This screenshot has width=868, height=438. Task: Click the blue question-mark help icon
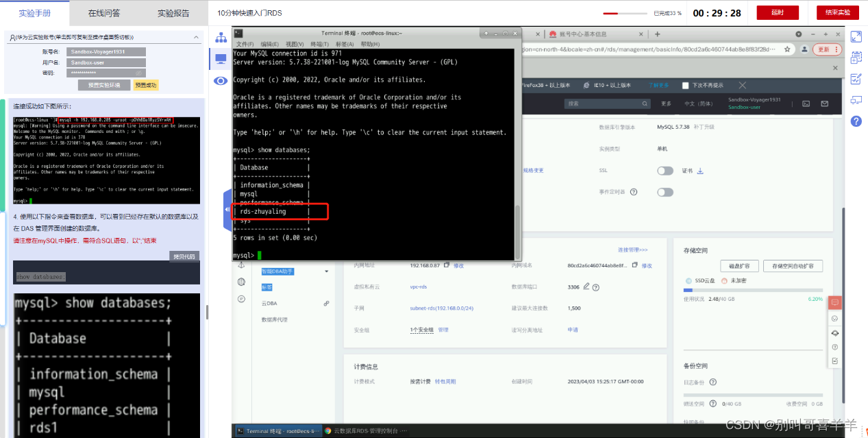point(856,121)
